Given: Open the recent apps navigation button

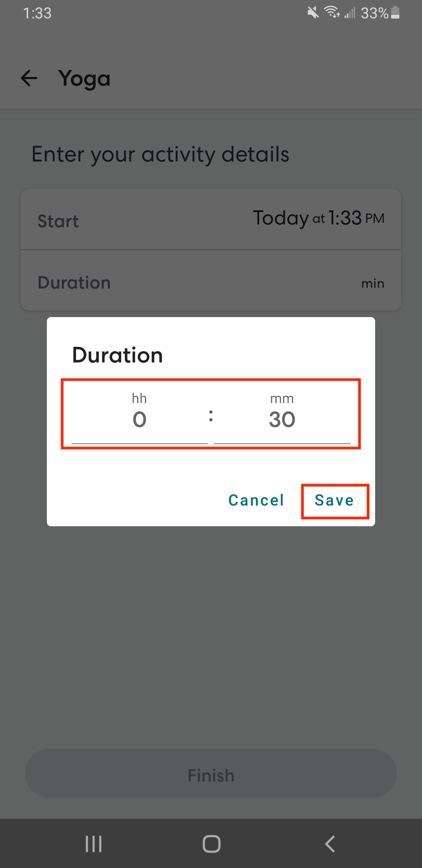Looking at the screenshot, I should [x=94, y=843].
